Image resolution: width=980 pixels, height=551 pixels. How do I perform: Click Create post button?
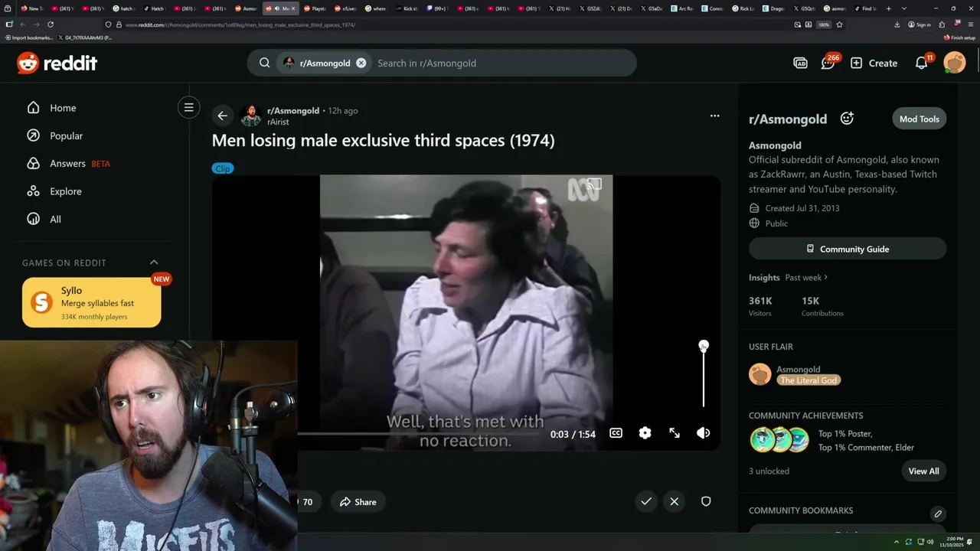click(x=874, y=63)
